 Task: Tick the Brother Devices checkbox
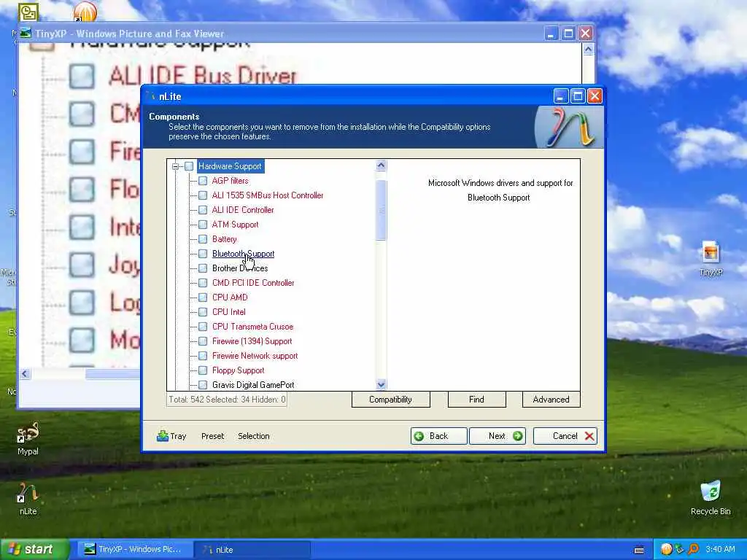point(203,268)
